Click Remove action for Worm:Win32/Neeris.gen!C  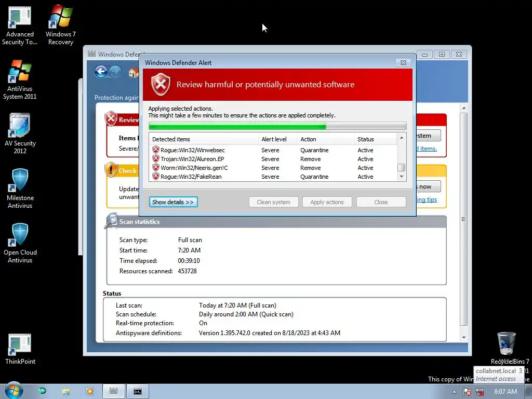point(311,168)
